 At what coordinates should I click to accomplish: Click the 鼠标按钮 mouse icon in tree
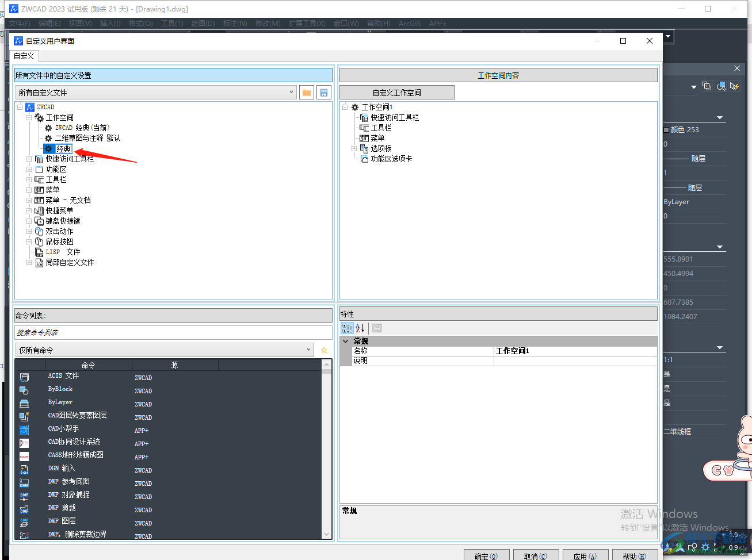39,241
